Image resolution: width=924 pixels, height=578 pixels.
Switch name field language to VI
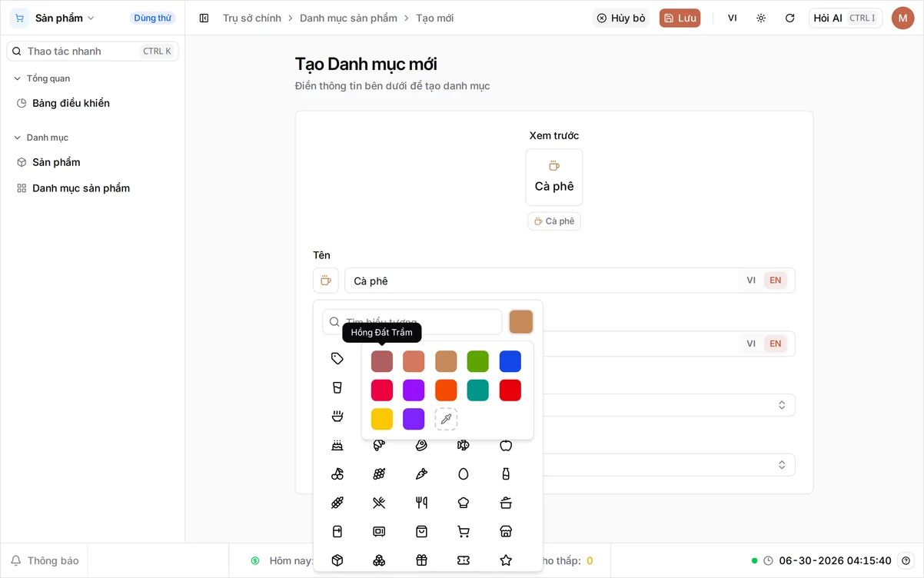coord(751,281)
